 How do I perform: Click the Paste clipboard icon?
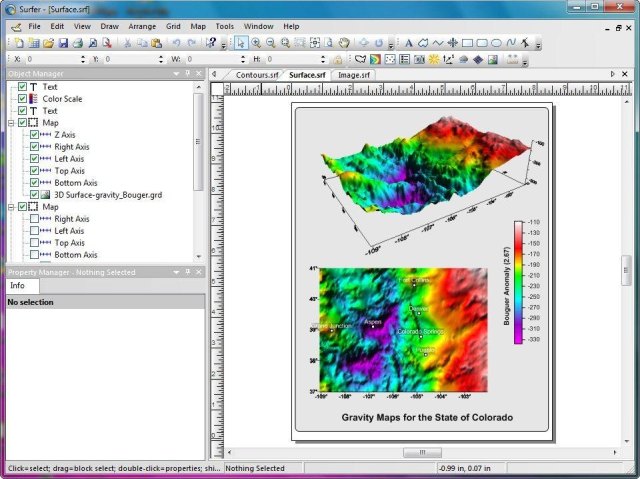pyautogui.click(x=158, y=43)
